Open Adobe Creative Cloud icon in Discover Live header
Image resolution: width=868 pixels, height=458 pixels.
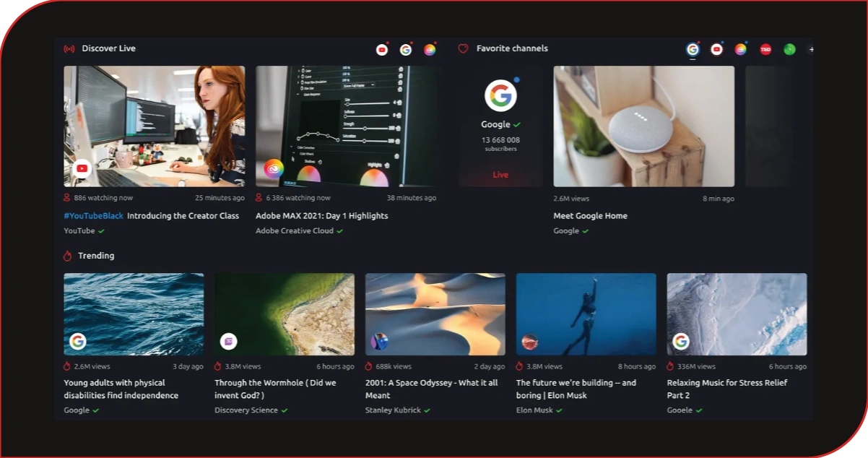click(x=430, y=50)
